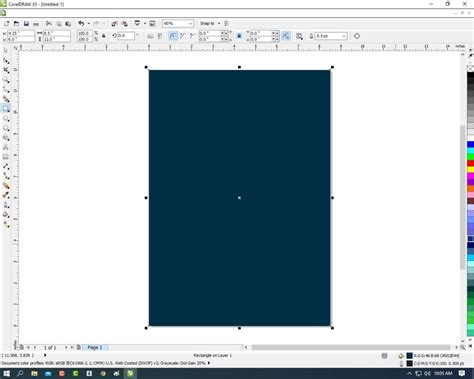474x379 pixels.
Task: Select the Color Eyedropper tool
Action: 6,195
